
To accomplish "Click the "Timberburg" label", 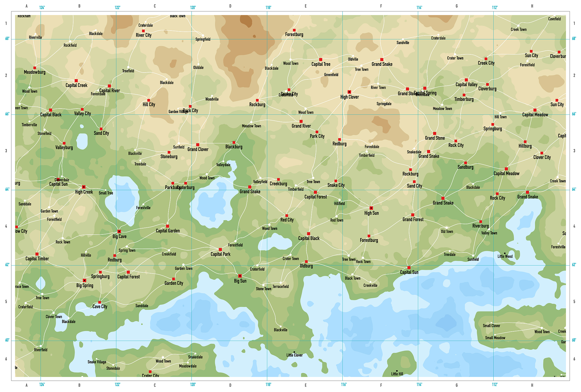I will [x=464, y=99].
